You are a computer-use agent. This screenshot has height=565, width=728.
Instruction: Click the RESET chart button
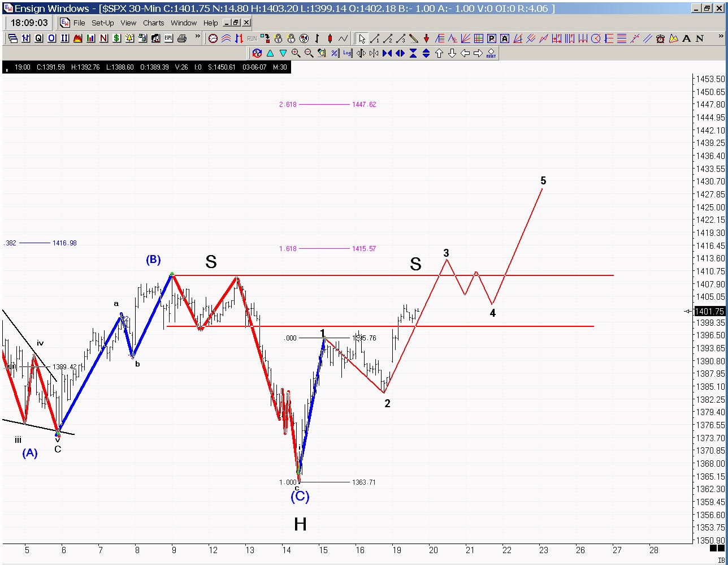491,53
